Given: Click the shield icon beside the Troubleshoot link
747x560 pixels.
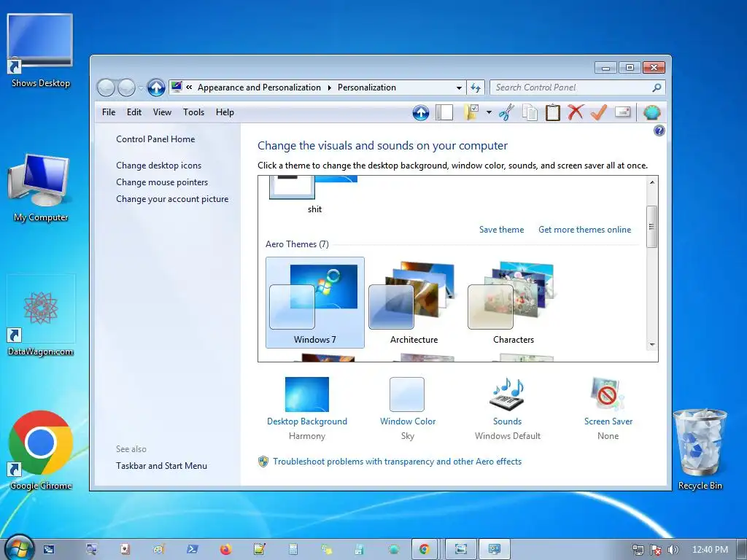Looking at the screenshot, I should (x=263, y=462).
